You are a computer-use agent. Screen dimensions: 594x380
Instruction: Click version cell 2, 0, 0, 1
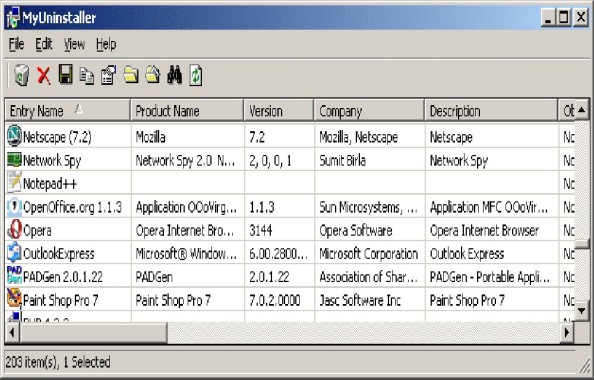pos(270,161)
